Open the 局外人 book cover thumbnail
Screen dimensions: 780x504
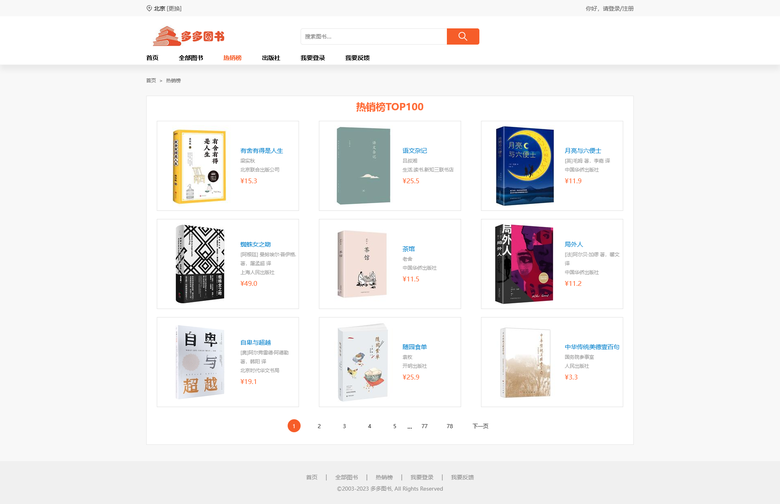524,264
